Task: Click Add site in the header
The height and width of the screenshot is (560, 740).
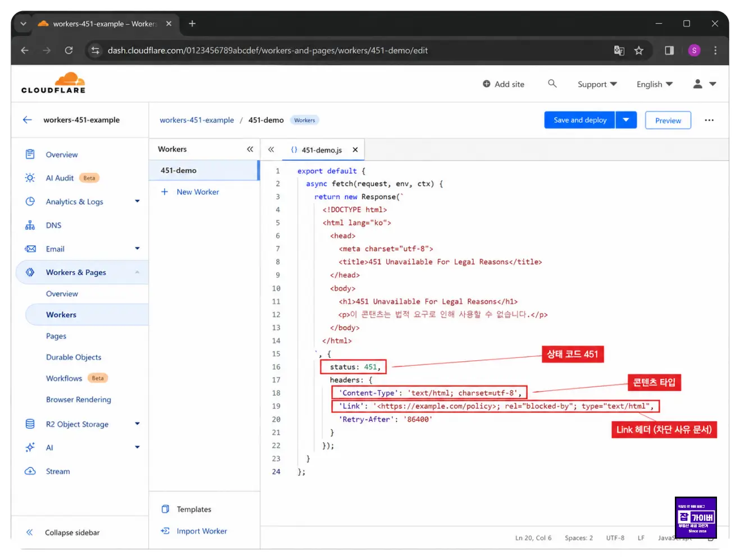Action: (x=504, y=84)
